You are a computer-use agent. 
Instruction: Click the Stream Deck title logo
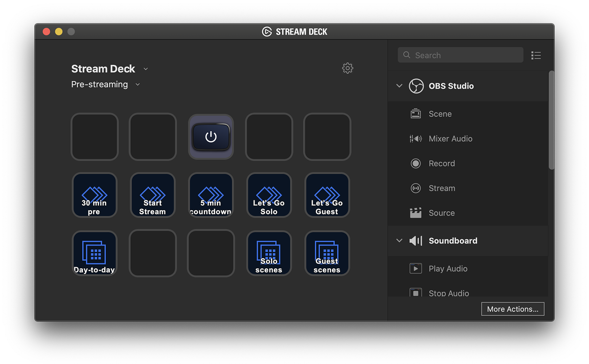point(267,32)
